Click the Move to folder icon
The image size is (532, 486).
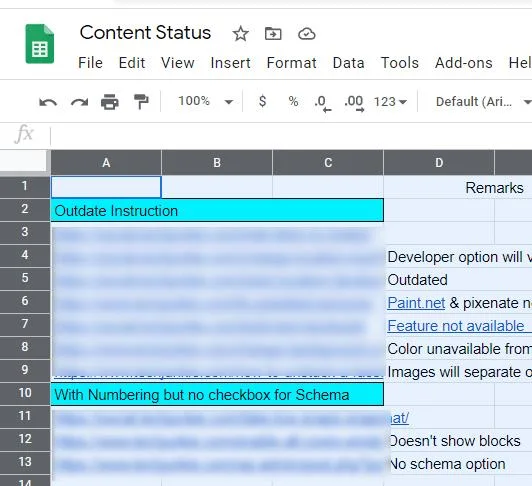coord(273,34)
